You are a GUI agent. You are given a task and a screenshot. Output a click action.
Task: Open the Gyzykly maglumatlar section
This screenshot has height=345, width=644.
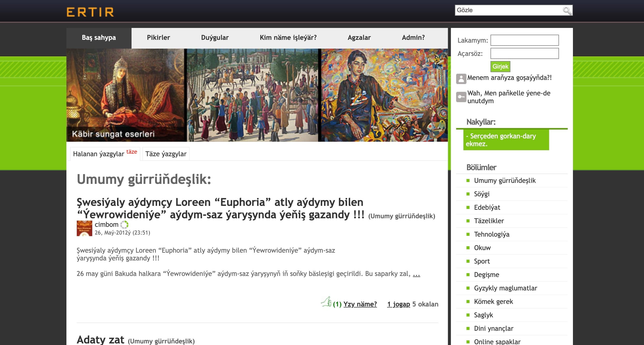[505, 288]
